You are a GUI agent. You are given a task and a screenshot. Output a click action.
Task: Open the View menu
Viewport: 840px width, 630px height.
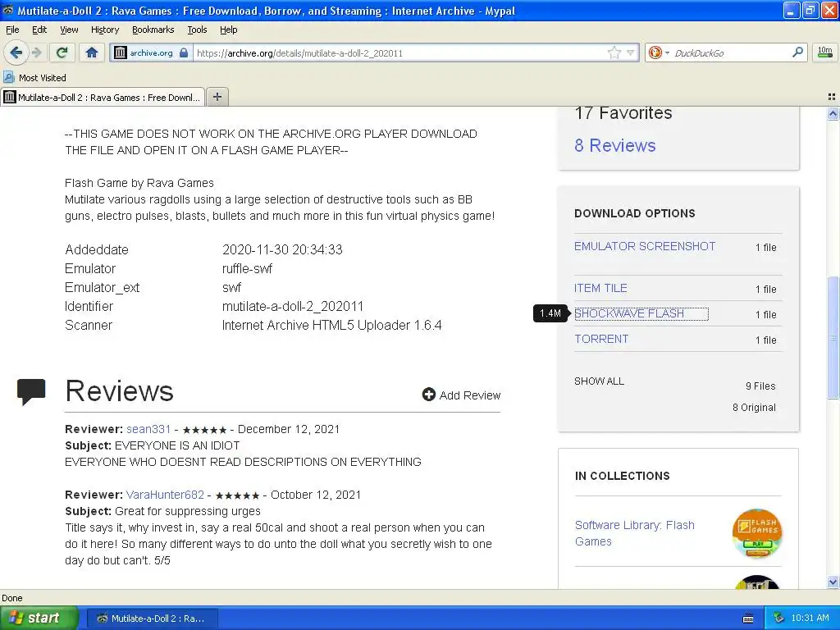click(69, 30)
